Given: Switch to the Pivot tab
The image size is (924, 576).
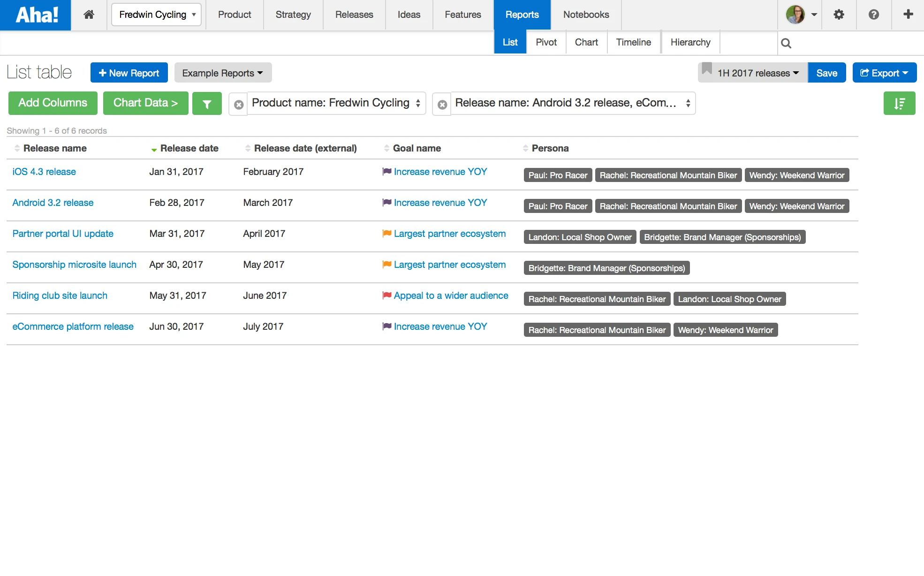Looking at the screenshot, I should point(546,42).
